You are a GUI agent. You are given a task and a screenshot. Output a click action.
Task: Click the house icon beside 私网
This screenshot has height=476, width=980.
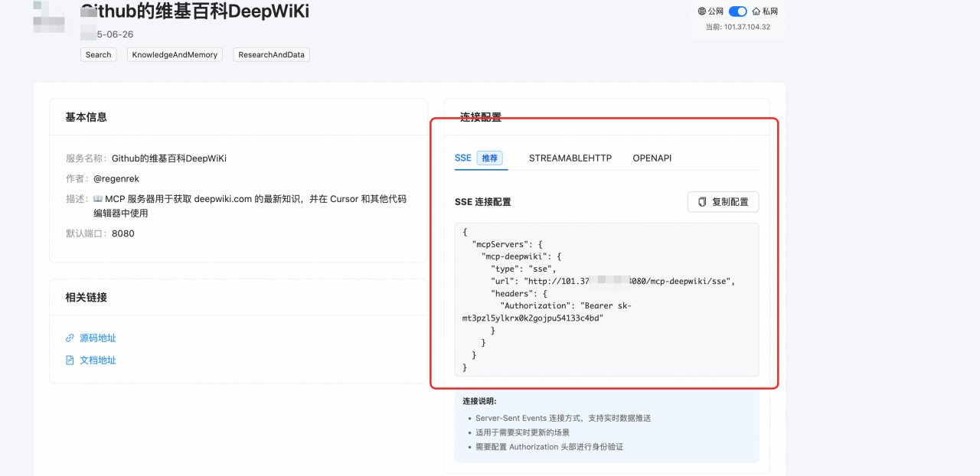coord(756,11)
